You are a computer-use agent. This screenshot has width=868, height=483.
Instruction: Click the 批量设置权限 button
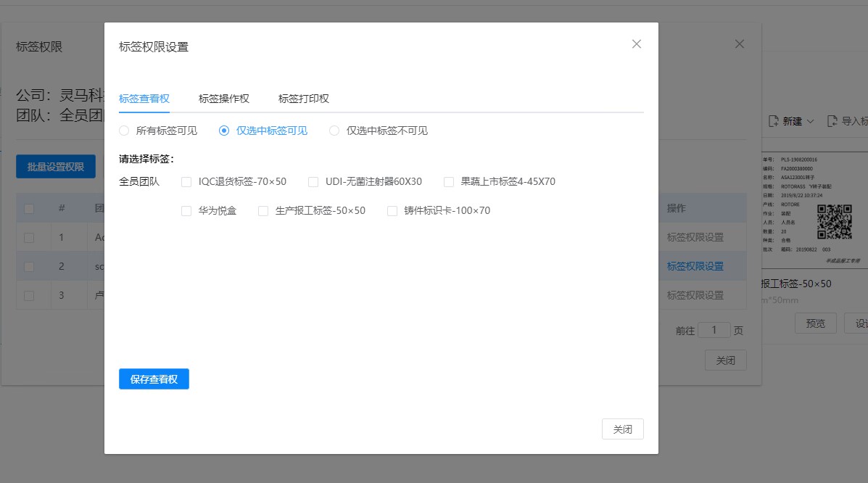[x=56, y=167]
